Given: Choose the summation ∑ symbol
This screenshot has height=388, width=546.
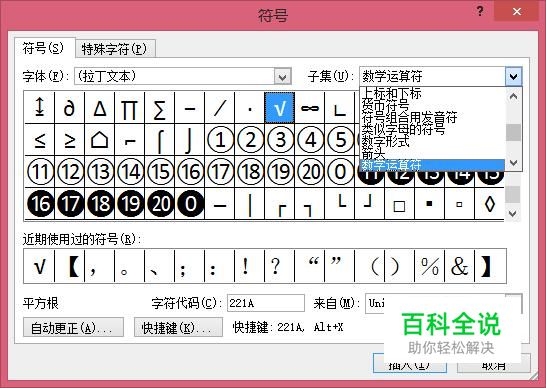Looking at the screenshot, I should (x=159, y=108).
